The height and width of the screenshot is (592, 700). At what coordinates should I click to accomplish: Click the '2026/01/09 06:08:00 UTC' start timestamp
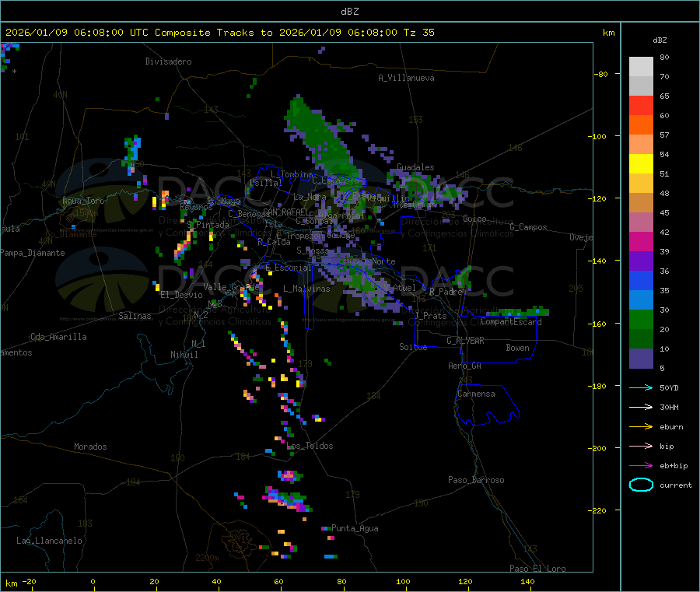(x=77, y=33)
